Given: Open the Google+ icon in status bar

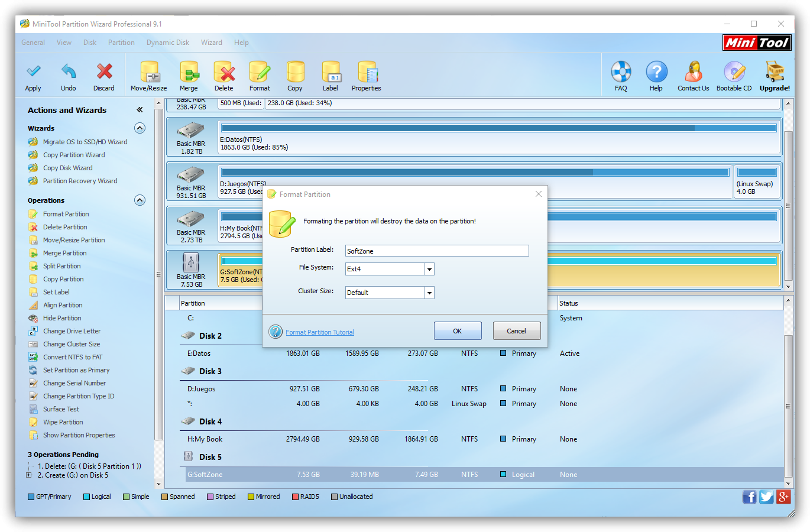Looking at the screenshot, I should 783,497.
